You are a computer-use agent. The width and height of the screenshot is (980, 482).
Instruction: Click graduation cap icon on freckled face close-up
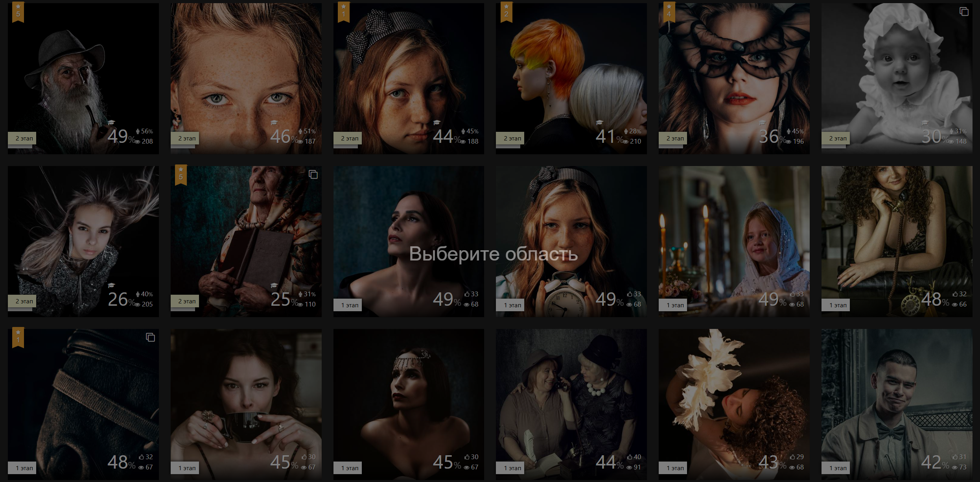[x=274, y=123]
